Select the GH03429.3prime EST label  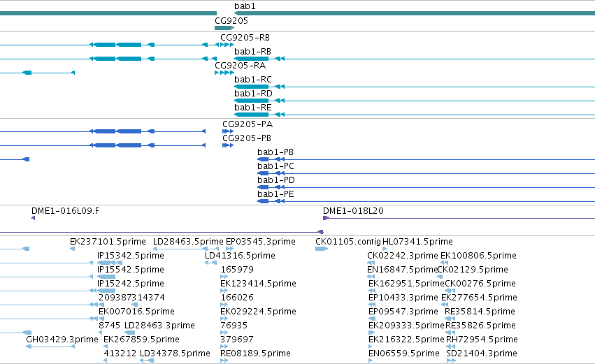[x=62, y=340]
